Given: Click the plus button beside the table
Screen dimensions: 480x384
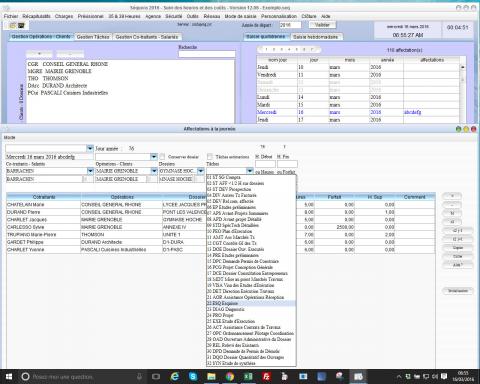Looking at the screenshot, I should [x=452, y=196].
